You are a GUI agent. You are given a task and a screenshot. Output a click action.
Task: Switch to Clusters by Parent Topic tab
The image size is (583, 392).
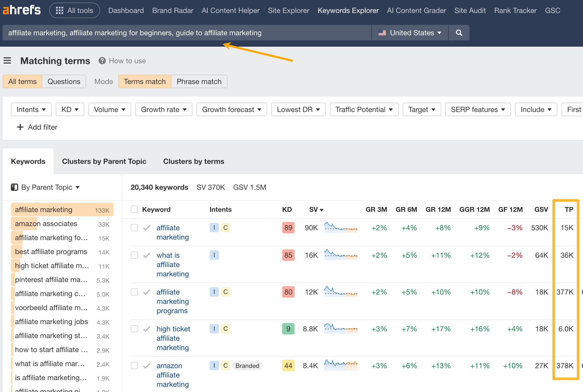[104, 161]
